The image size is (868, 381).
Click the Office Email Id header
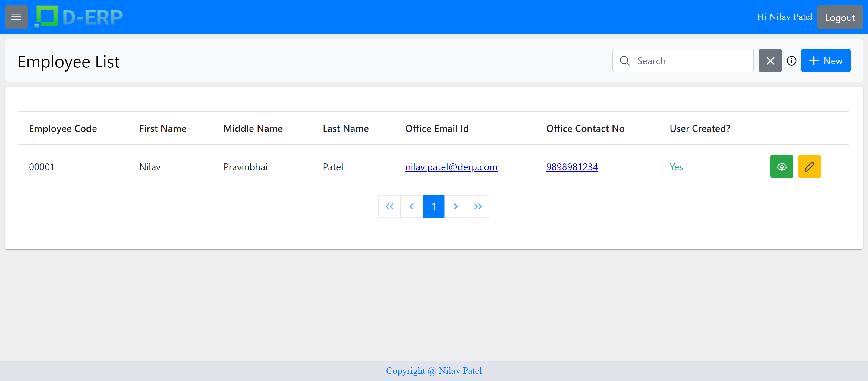click(x=437, y=129)
